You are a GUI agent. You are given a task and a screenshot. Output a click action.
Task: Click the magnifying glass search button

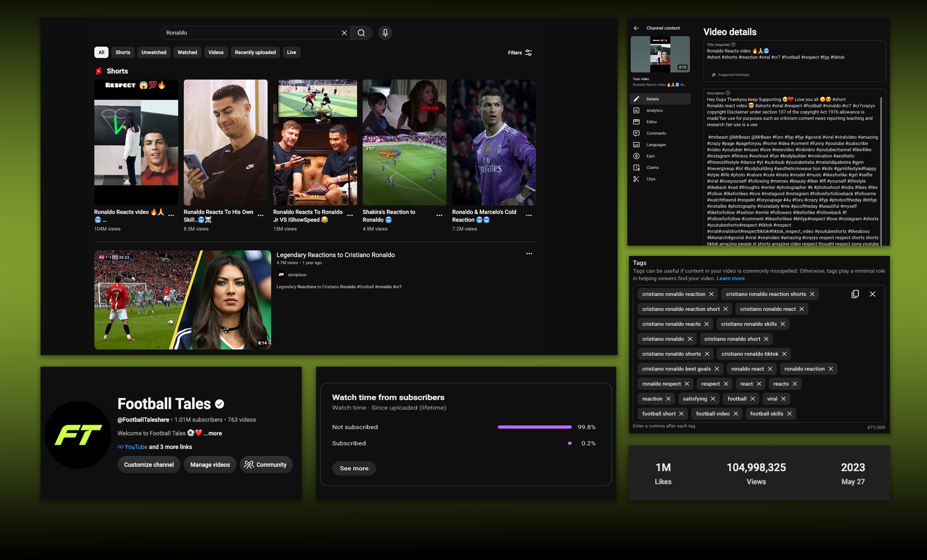361,33
